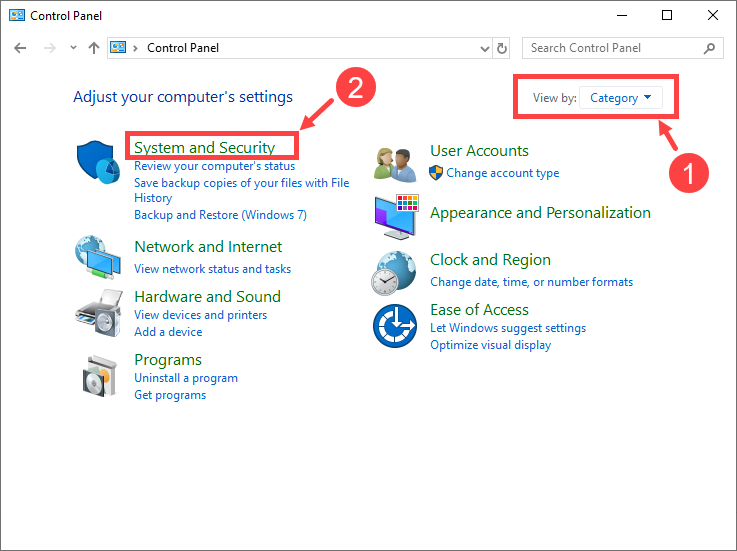Select Change account type link
The width and height of the screenshot is (737, 551).
click(x=502, y=173)
